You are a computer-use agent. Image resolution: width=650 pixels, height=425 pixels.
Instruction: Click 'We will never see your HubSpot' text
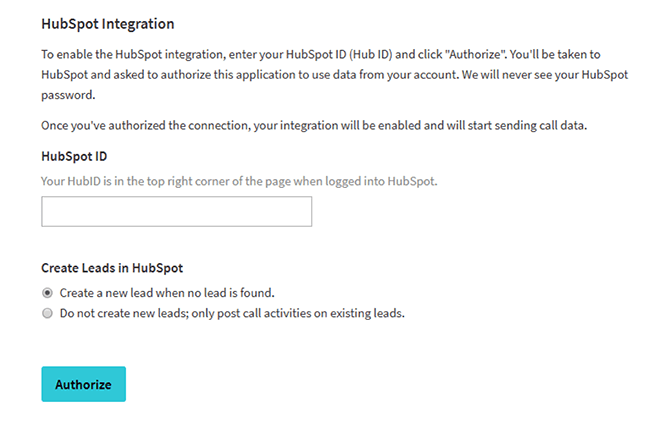pos(545,75)
